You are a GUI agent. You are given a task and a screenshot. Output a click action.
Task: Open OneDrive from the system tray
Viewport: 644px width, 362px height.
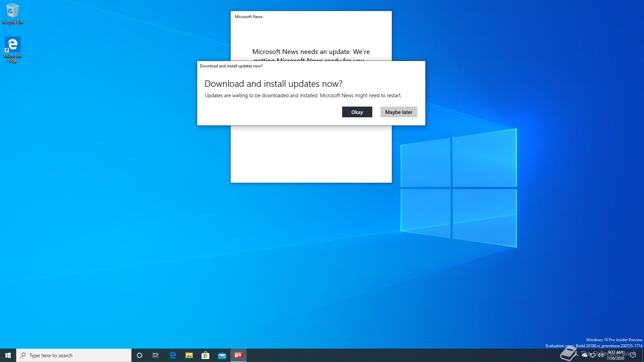click(x=585, y=355)
